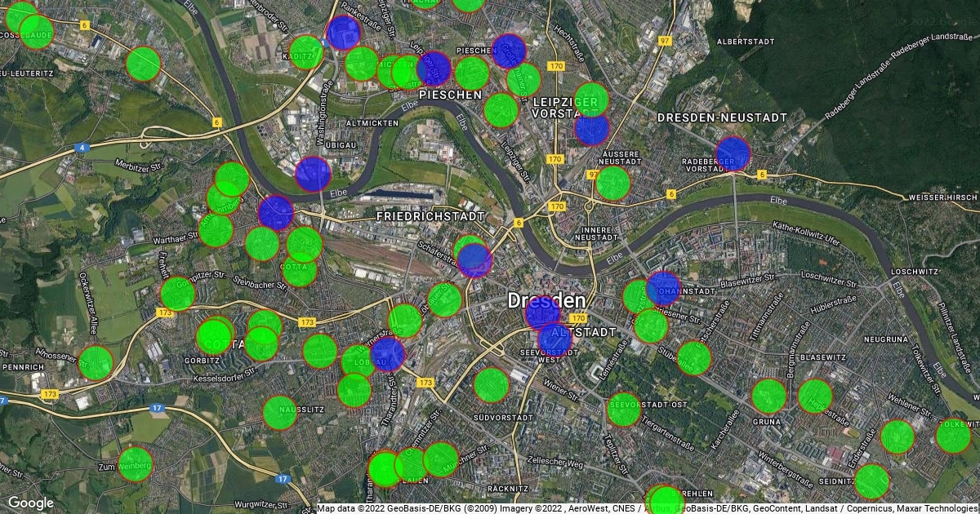Open the green marker at Kaditz

(x=305, y=52)
